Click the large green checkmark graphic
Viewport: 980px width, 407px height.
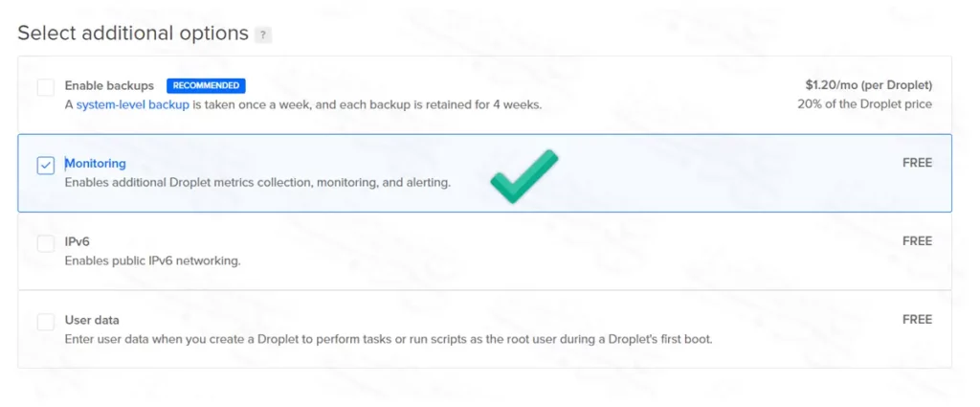coord(523,176)
